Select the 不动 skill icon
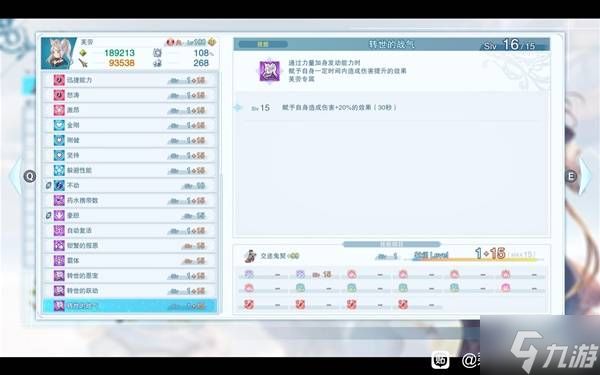 59,185
